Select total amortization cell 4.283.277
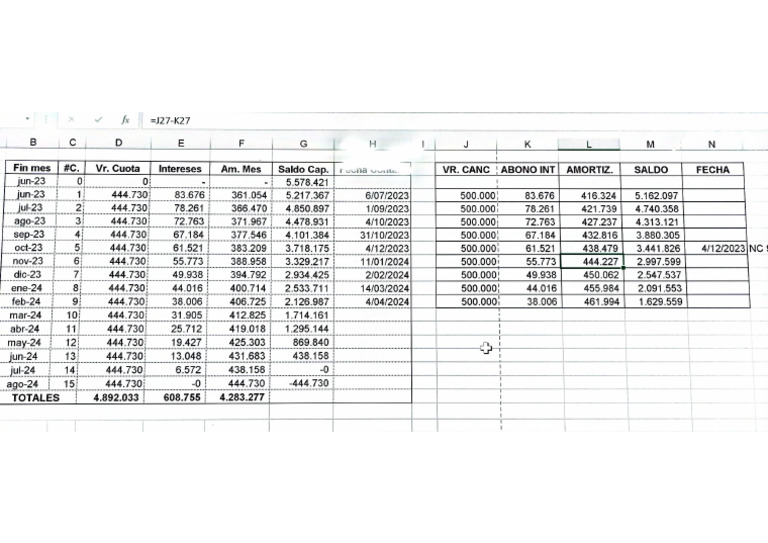This screenshot has width=768, height=543. click(x=238, y=397)
